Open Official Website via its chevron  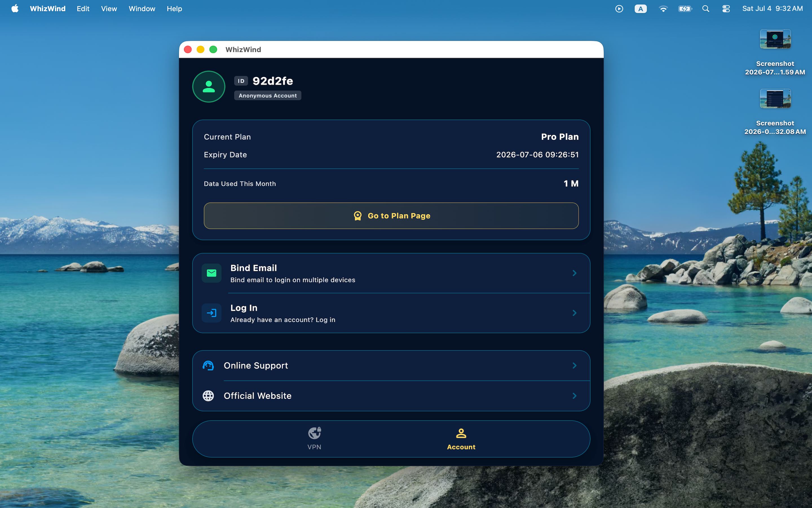coord(574,396)
